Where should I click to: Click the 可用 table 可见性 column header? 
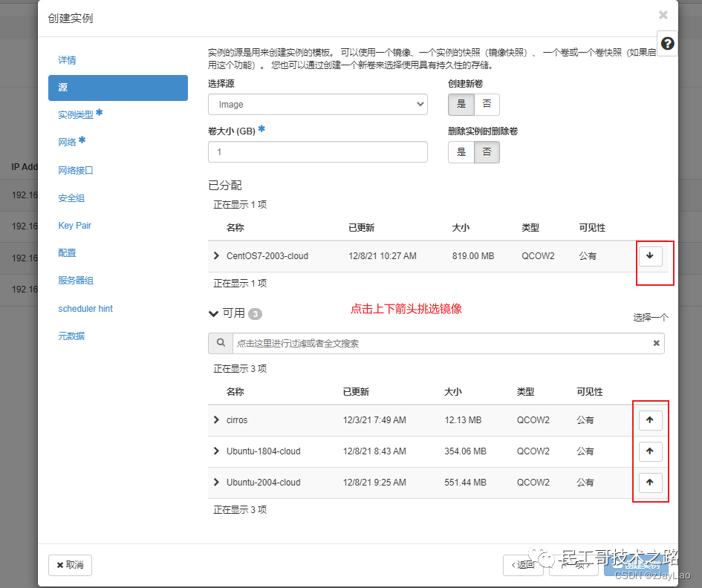590,392
